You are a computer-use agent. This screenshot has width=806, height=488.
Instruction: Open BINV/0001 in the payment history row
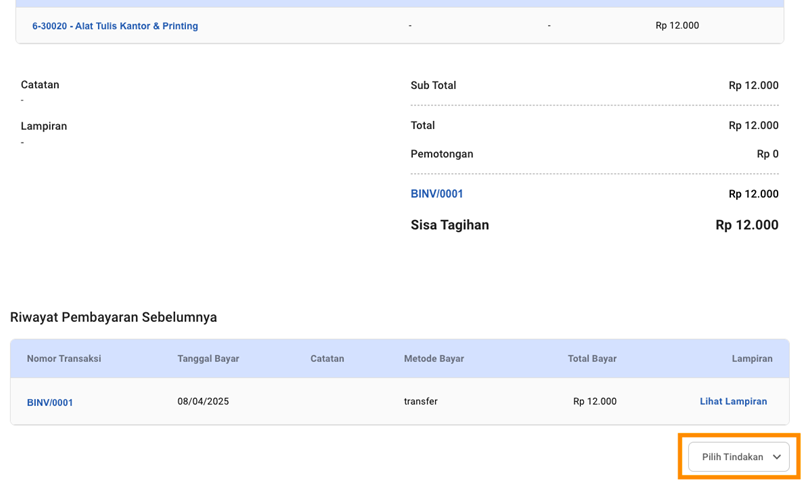[50, 402]
